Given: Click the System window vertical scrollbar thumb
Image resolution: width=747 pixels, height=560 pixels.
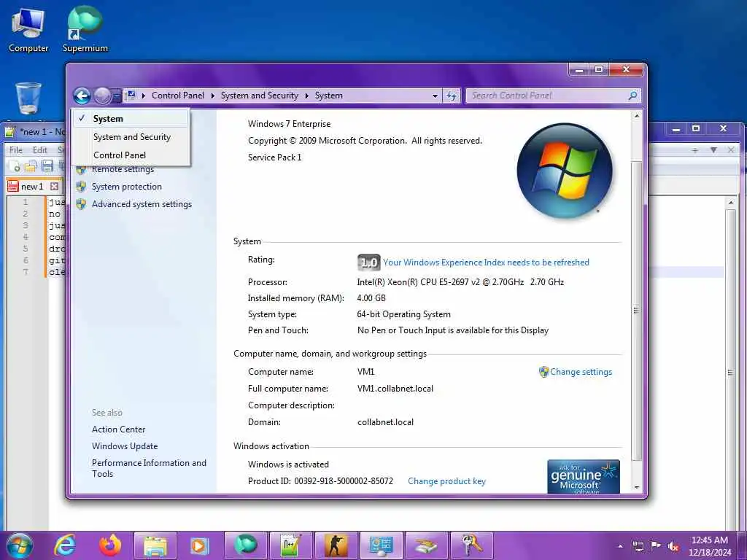Looking at the screenshot, I should click(636, 311).
